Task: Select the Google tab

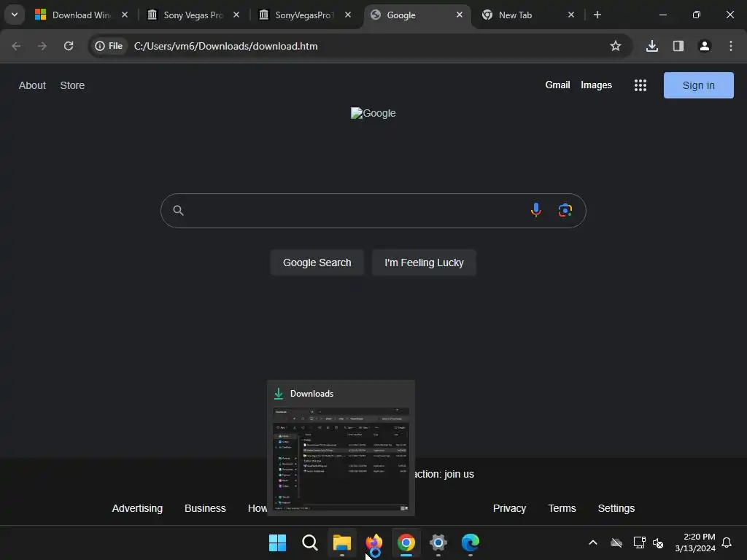Action: (417, 15)
